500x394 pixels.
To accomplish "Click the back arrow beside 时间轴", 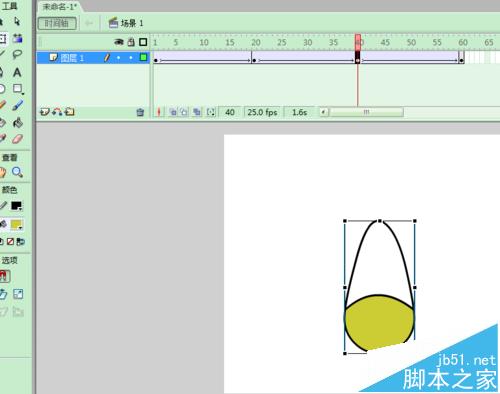I will (89, 23).
